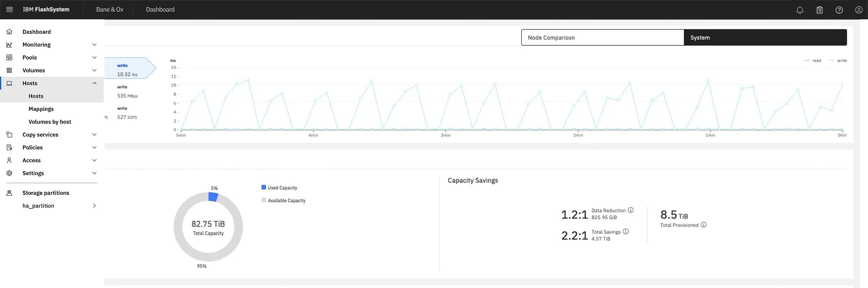Click the Access person icon
868x288 pixels.
tap(9, 160)
